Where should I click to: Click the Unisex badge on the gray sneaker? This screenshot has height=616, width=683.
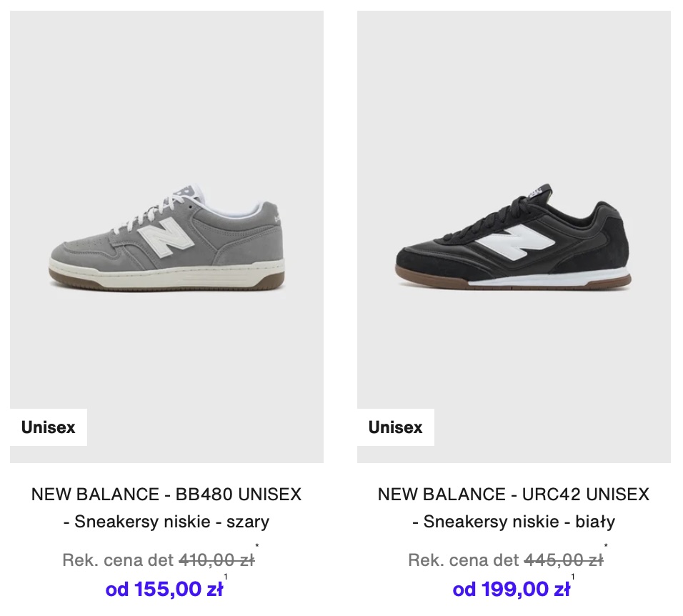(x=49, y=427)
